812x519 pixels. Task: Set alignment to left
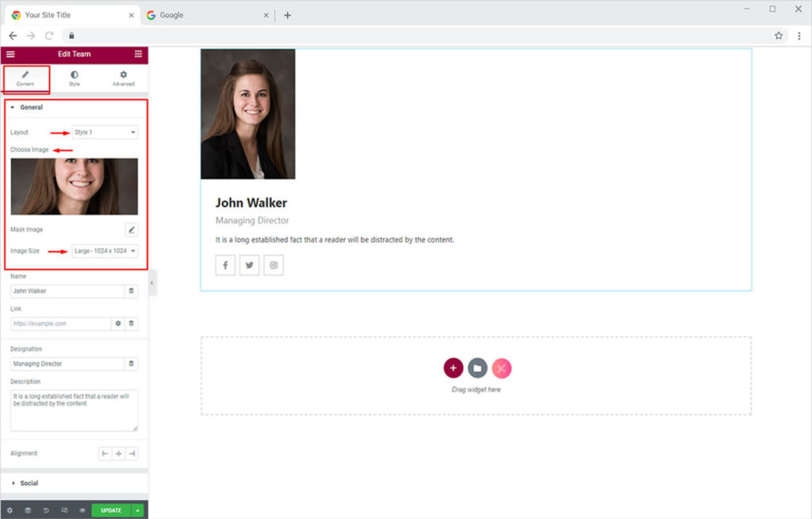(105, 454)
